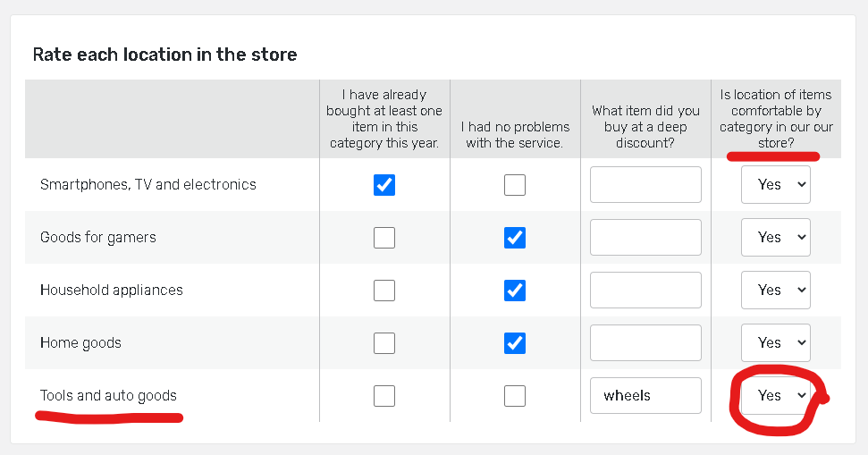Expand location dropdown for Household appliances

point(775,291)
